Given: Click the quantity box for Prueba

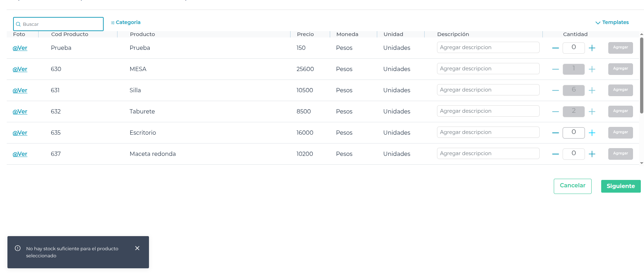Looking at the screenshot, I should coord(574,47).
